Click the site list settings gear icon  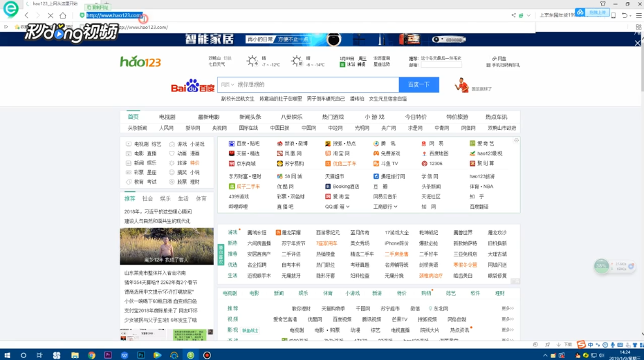[x=516, y=140]
